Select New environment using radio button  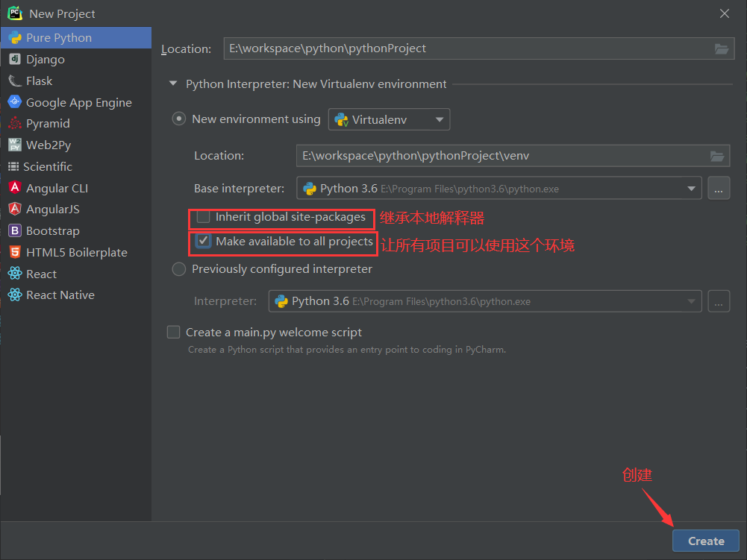point(178,119)
